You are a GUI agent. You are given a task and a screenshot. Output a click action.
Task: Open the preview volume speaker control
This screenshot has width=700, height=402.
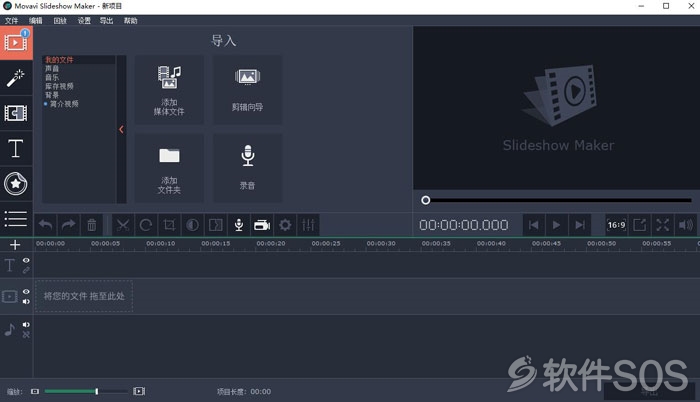(686, 225)
